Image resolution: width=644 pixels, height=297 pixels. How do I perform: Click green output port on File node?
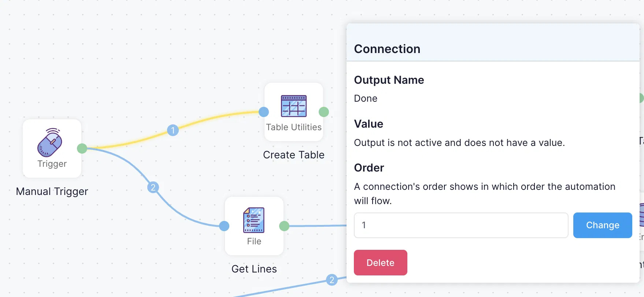point(284,226)
